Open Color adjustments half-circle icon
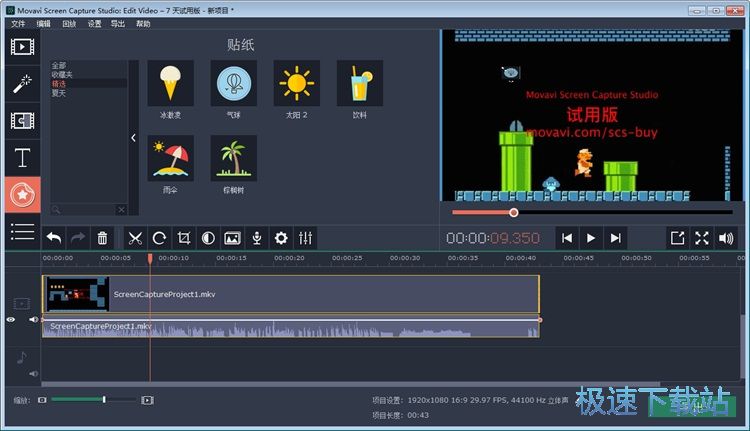The image size is (750, 431). [208, 238]
